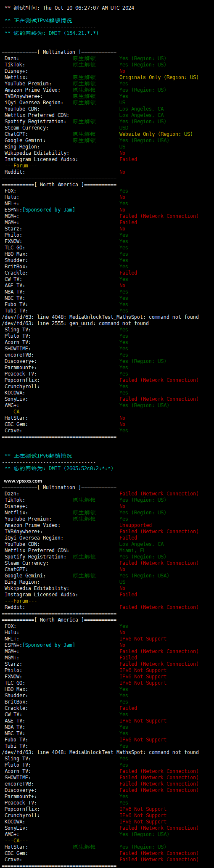
Task: Click the '原生解锁' label beside Dazn
Action: (x=84, y=58)
